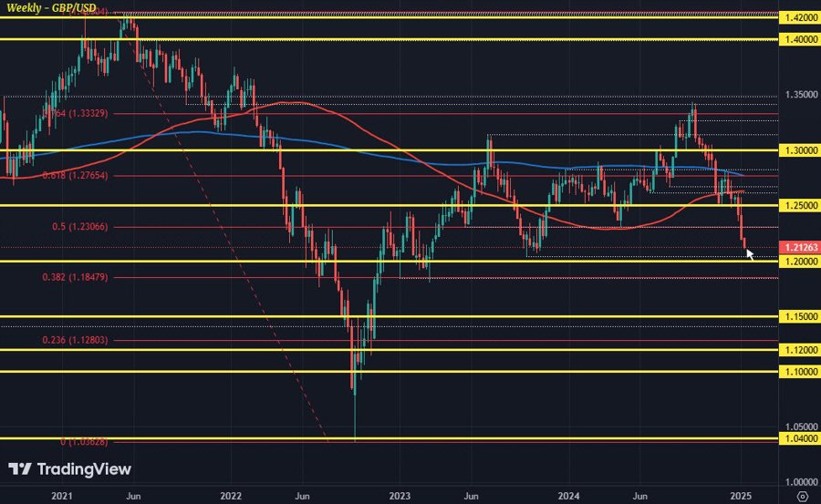Click the Weekly - GBP/USD chart title
Screen dimensions: 821x504
(x=51, y=7)
